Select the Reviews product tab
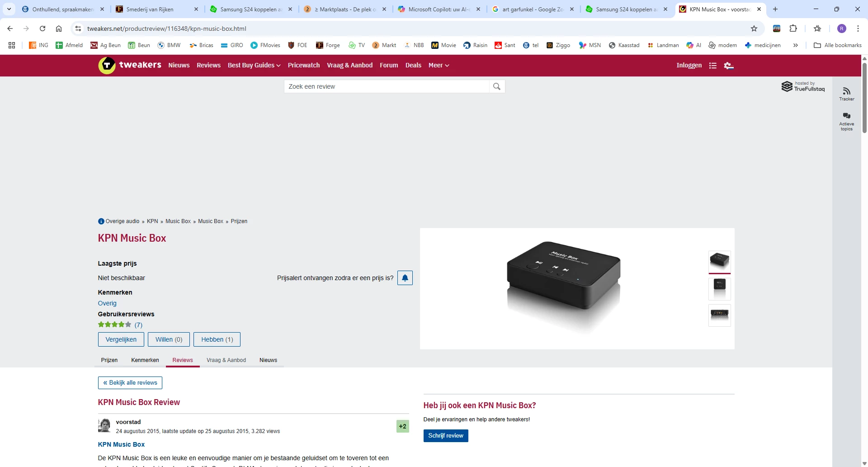The height and width of the screenshot is (467, 868). (183, 360)
